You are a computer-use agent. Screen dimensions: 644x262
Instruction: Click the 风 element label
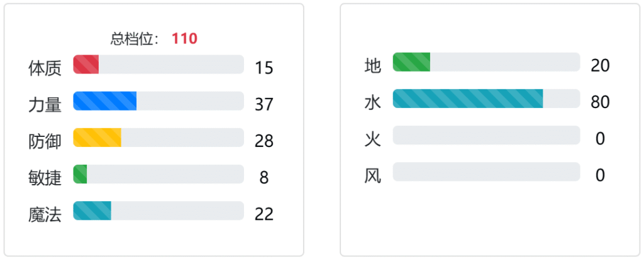372,175
